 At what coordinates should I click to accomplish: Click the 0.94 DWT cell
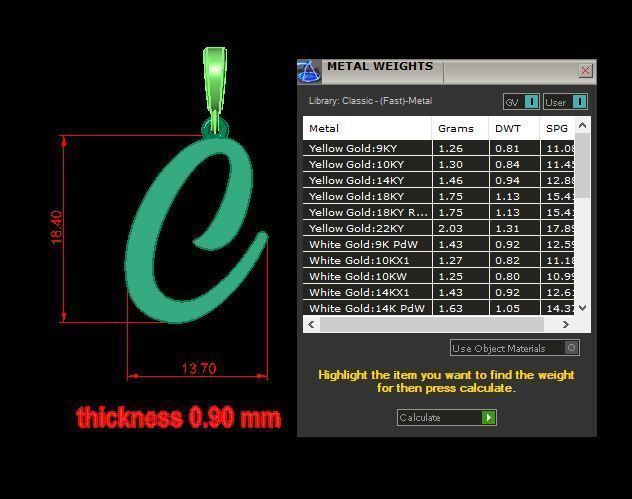pyautogui.click(x=515, y=180)
